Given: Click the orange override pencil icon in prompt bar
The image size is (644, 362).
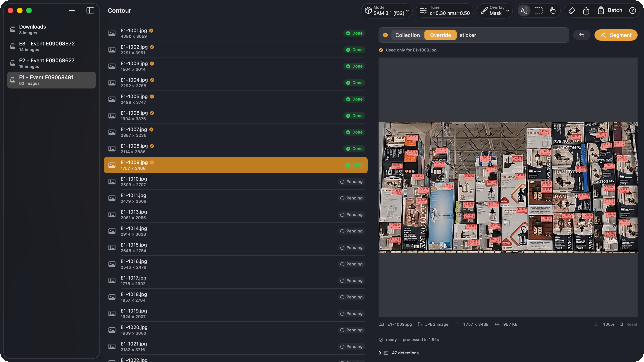Looking at the screenshot, I should [x=385, y=35].
